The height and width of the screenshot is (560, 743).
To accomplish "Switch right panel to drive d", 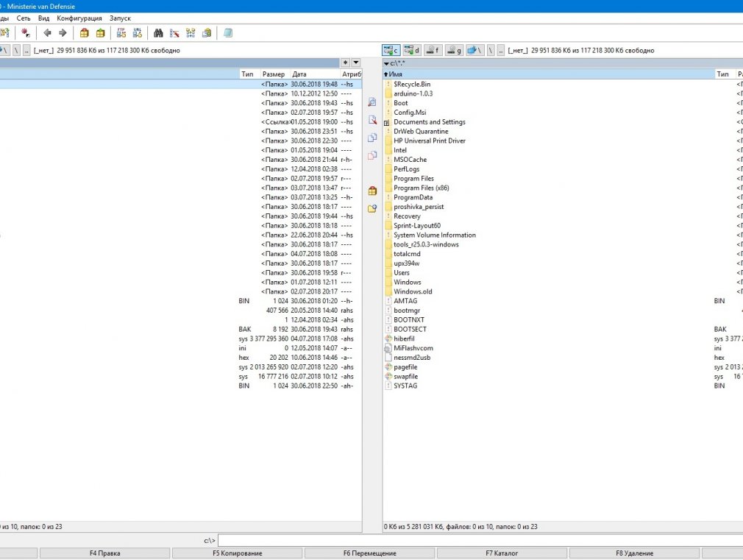I will pyautogui.click(x=412, y=50).
